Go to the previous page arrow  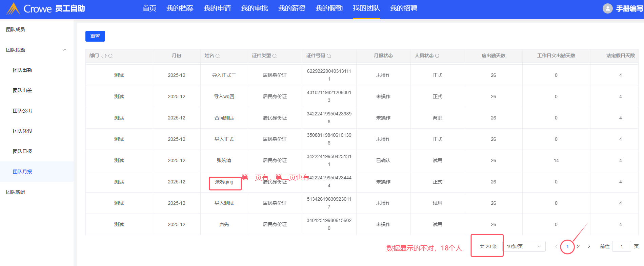[556, 246]
